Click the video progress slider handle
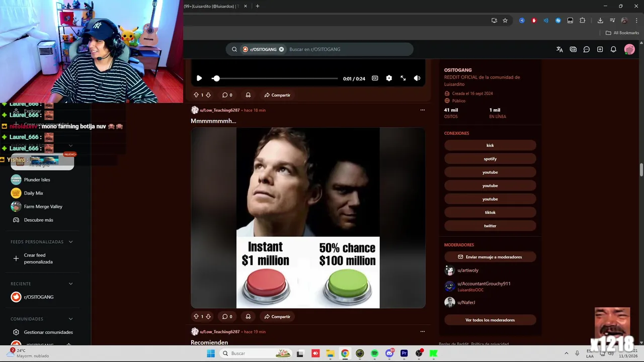 tap(216, 78)
